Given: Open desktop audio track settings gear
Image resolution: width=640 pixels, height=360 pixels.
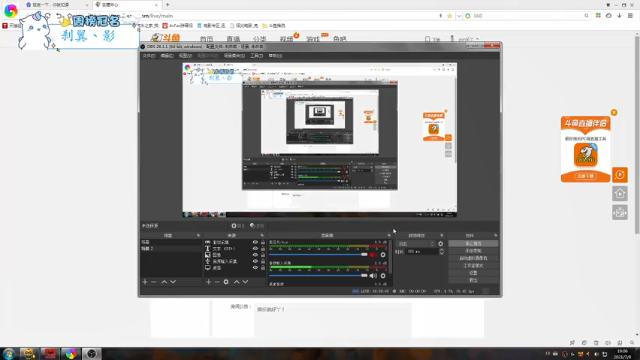Looking at the screenshot, I should 383,255.
